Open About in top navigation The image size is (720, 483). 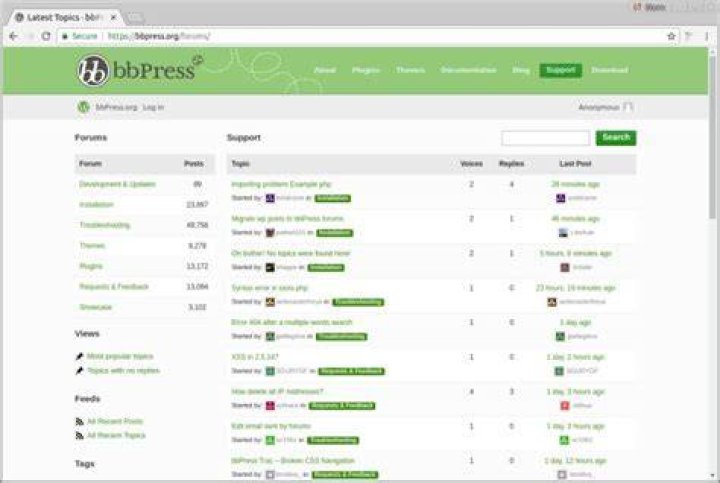pyautogui.click(x=325, y=70)
